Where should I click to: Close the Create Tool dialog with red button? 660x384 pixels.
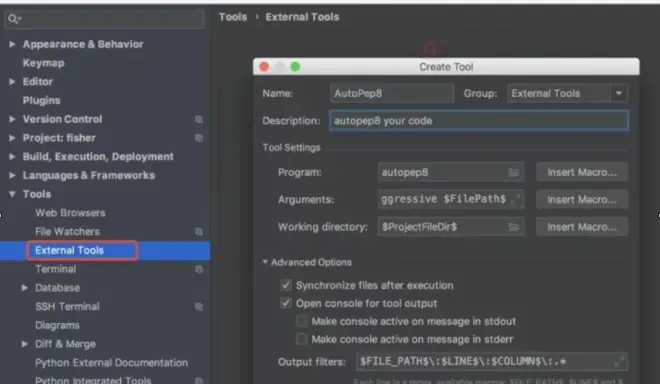coord(264,67)
